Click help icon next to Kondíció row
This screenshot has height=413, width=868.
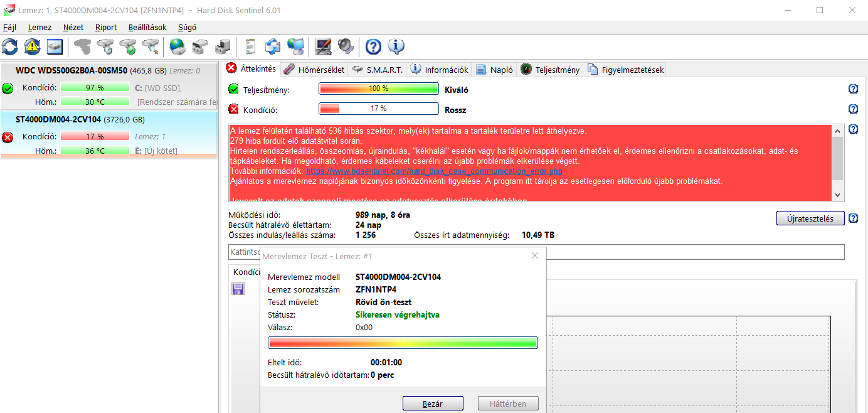pyautogui.click(x=853, y=109)
